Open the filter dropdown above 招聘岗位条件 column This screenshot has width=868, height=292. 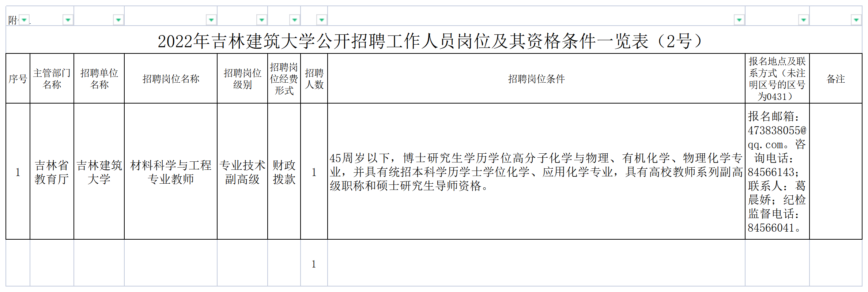739,20
